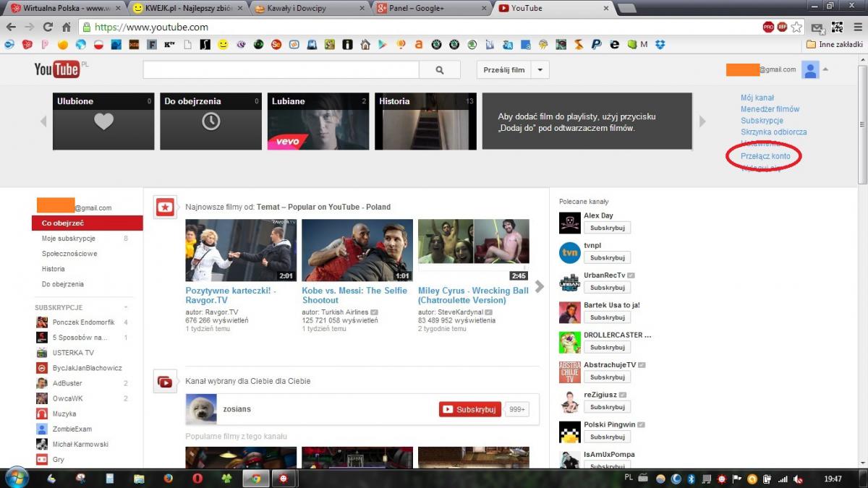Click Przełącz konto link

click(765, 156)
